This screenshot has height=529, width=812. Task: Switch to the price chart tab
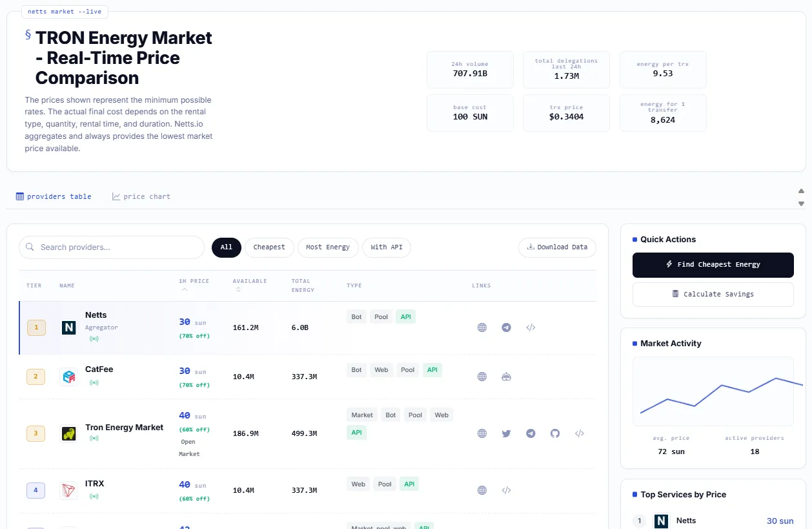tap(141, 196)
